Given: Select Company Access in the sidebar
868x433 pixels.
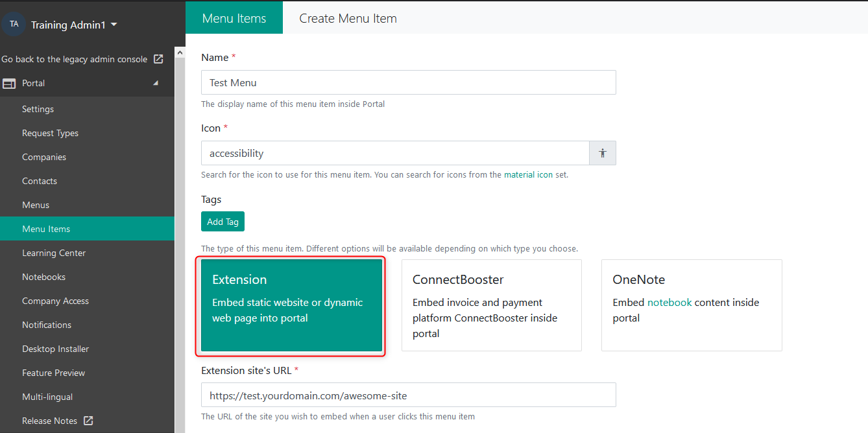Looking at the screenshot, I should coord(87,301).
